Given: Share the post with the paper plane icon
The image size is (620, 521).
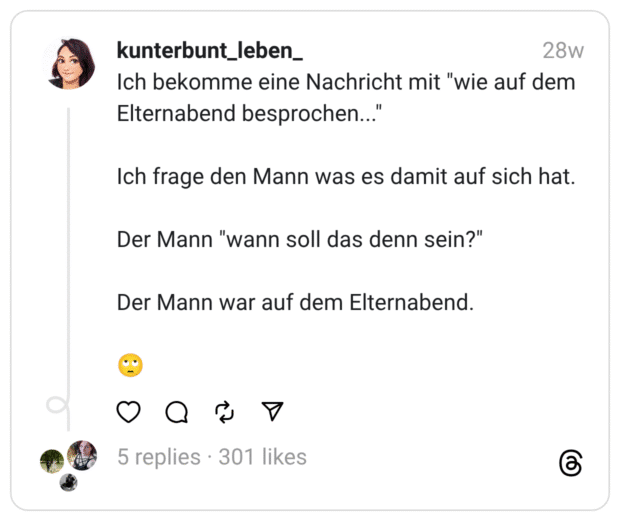Looking at the screenshot, I should (x=273, y=411).
